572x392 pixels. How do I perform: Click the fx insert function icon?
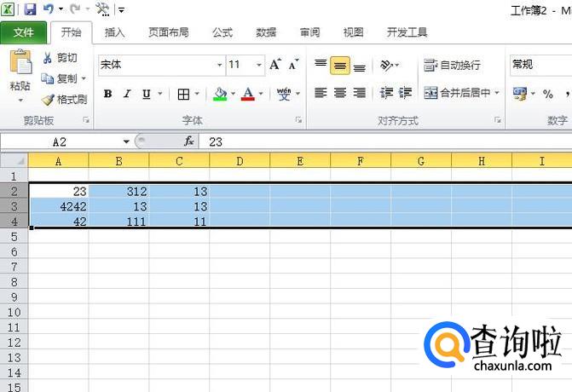(x=188, y=141)
